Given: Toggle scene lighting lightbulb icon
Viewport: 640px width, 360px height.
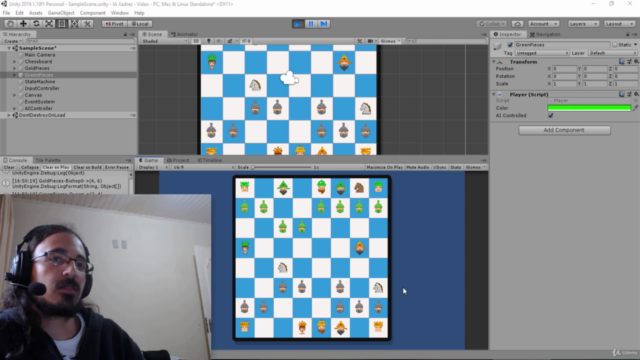Looking at the screenshot, I should pyautogui.click(x=209, y=41).
